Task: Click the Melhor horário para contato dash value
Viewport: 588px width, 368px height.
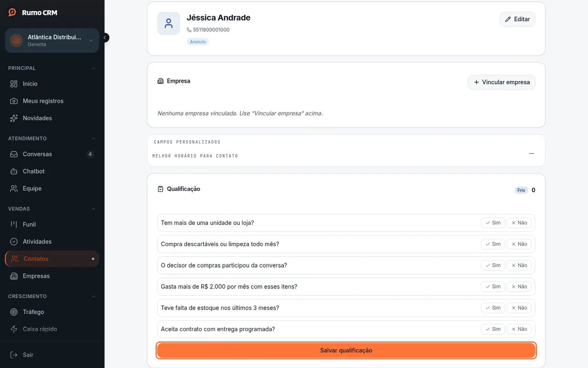Action: [531, 153]
